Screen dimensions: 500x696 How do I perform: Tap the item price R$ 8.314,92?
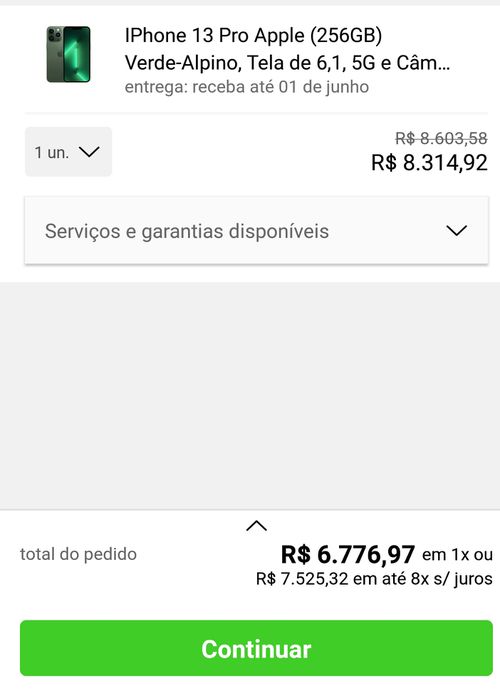click(429, 163)
